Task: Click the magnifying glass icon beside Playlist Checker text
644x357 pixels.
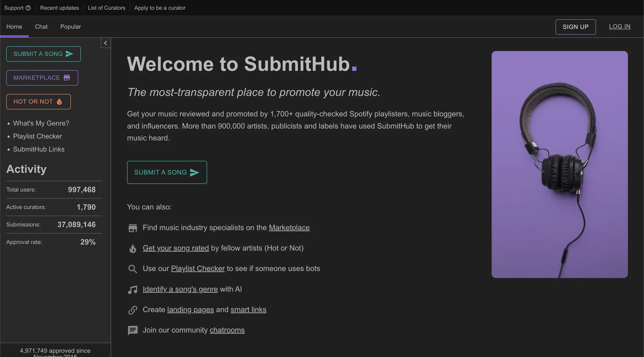Action: [x=133, y=269]
